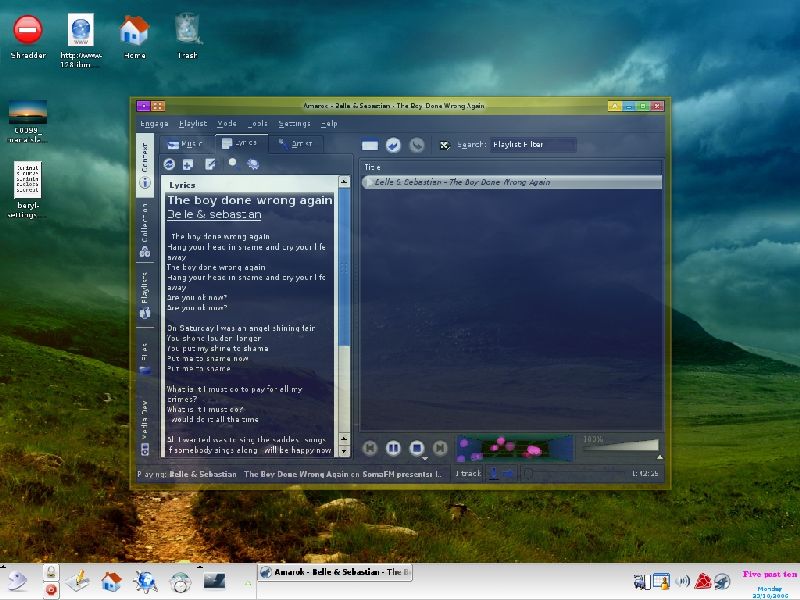This screenshot has height=600, width=800.
Task: Focus the Playlist Filter search field
Action: [x=533, y=145]
